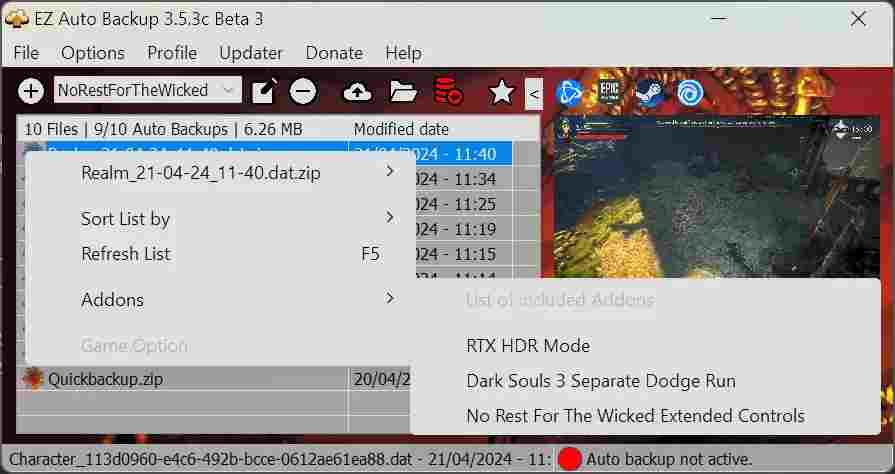The image size is (895, 474).
Task: Select the RTX HDR Mode addon
Action: coord(645,346)
